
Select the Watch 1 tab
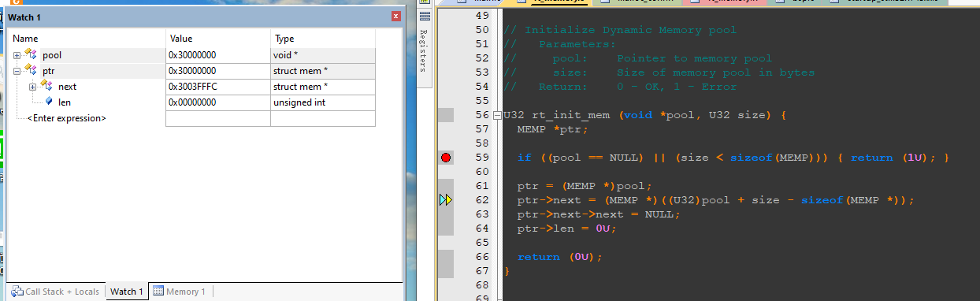127,292
